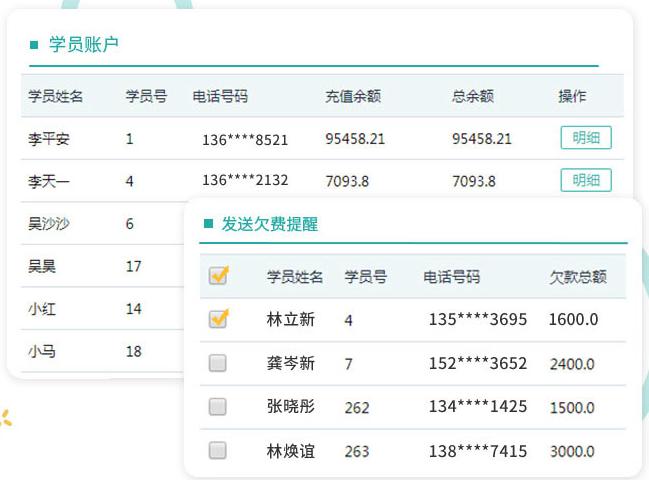This screenshot has width=649, height=480.
Task: Click the 充值余额 column header
Action: (352, 96)
